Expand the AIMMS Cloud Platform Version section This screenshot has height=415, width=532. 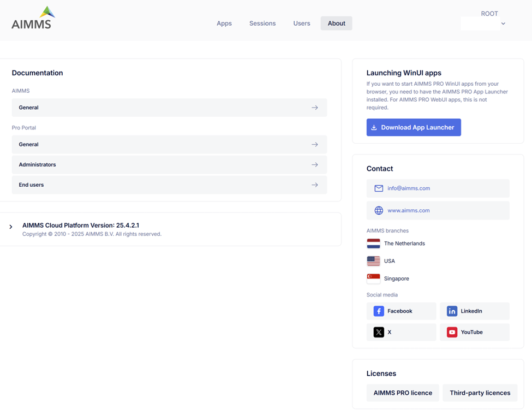11,227
